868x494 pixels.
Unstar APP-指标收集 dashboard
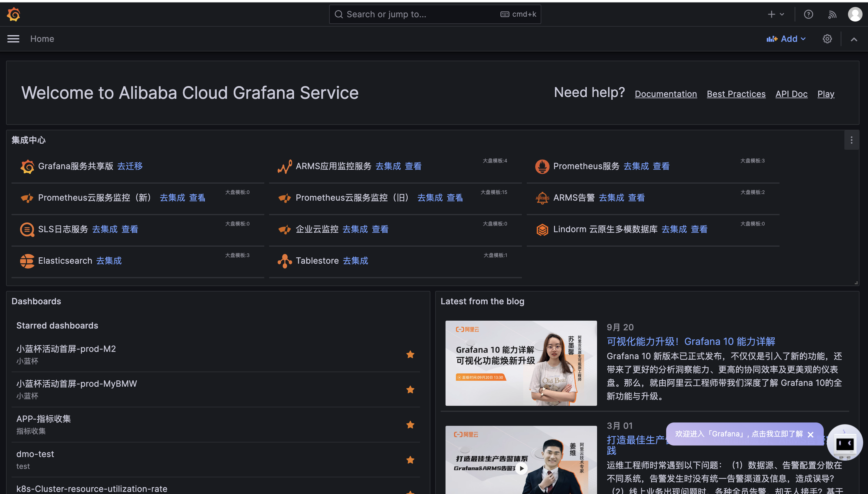(x=410, y=425)
